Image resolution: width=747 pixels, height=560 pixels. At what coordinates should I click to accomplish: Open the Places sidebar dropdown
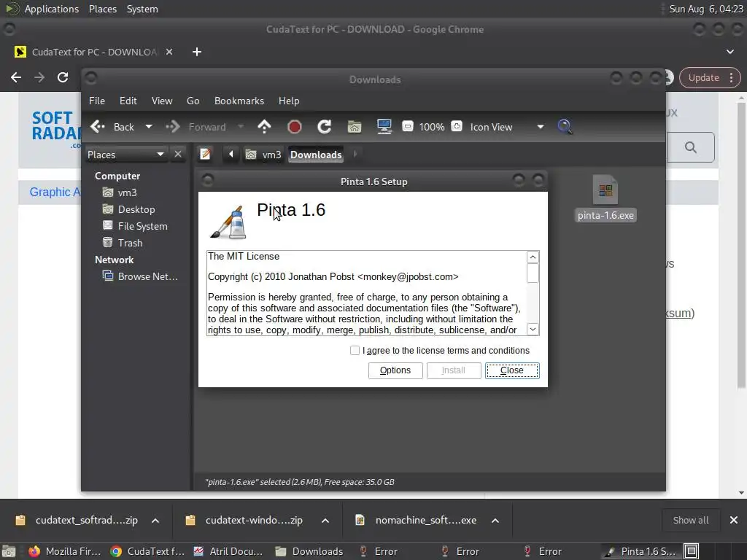pos(125,155)
